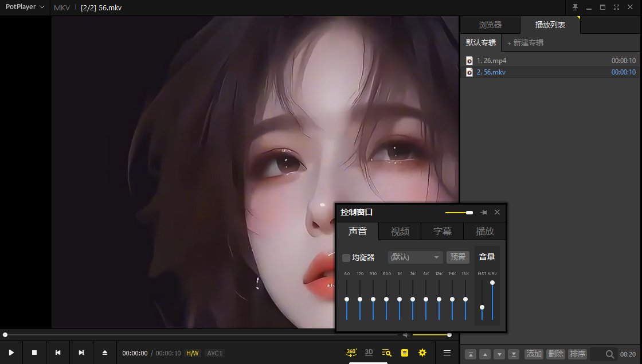Adjust the 16K equalizer slider
This screenshot has height=364, width=642.
point(465,300)
